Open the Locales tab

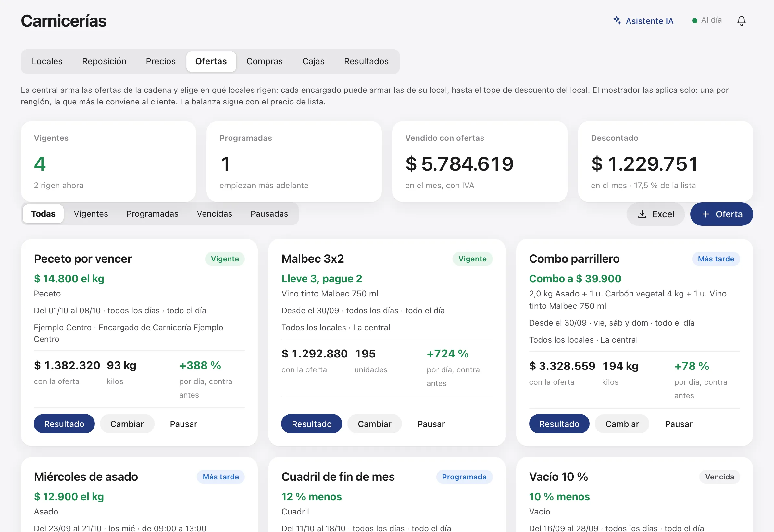point(47,61)
